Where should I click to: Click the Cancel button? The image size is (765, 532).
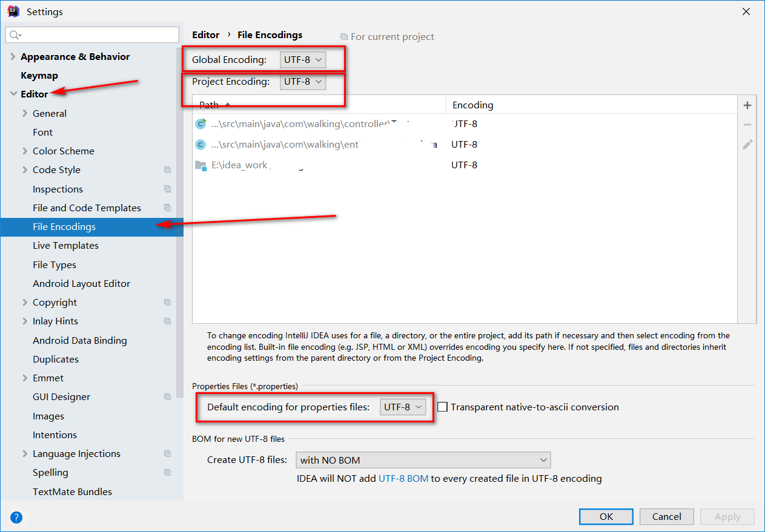coord(667,516)
